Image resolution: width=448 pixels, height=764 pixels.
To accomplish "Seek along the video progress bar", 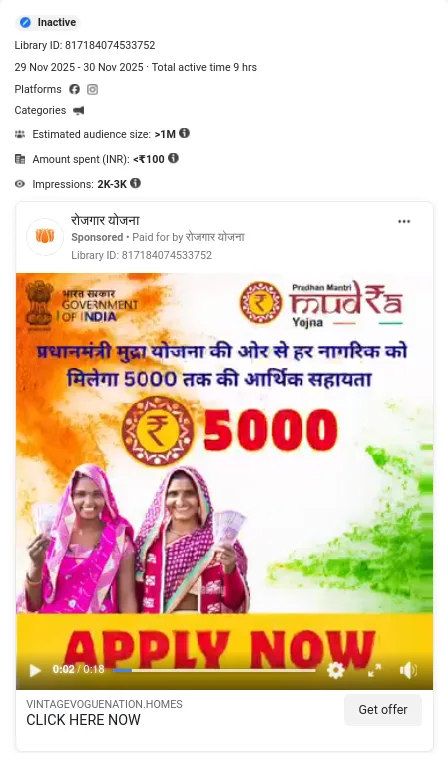I will pyautogui.click(x=214, y=670).
